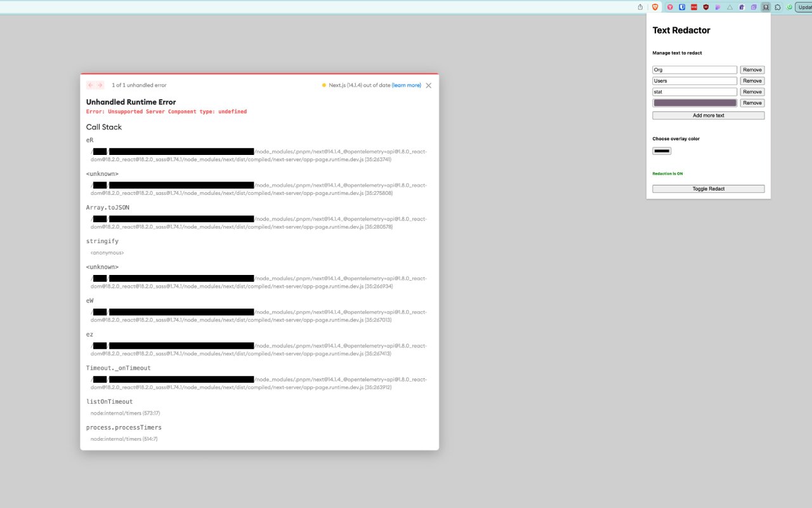Click the 'ez' call stack frame
Screen dimensions: 812x508
coord(90,334)
